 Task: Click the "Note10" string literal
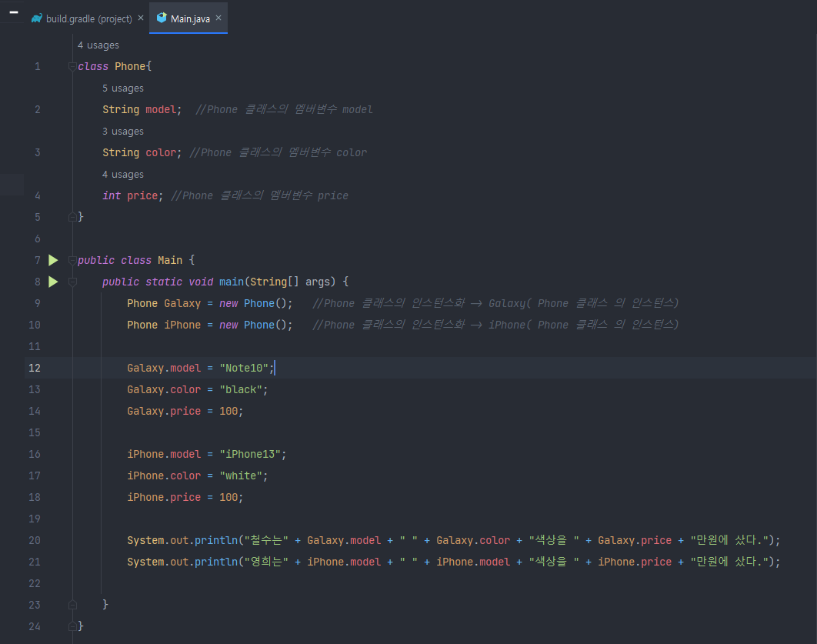(244, 368)
